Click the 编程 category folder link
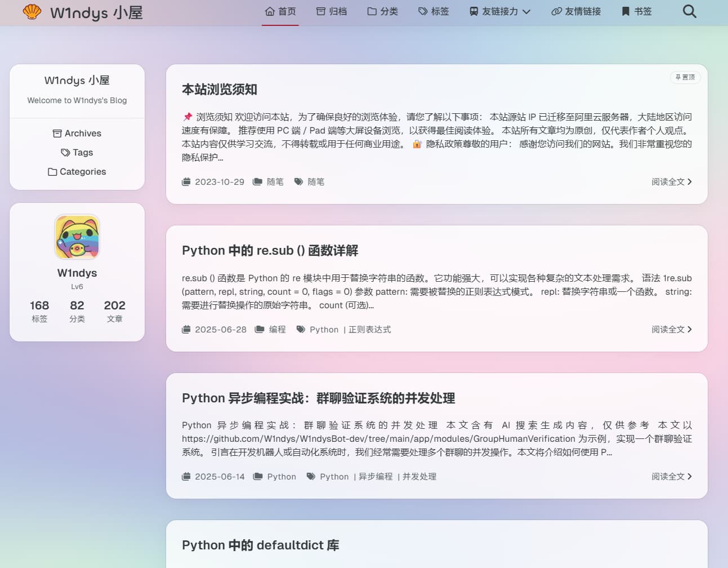This screenshot has height=568, width=728. tap(277, 330)
